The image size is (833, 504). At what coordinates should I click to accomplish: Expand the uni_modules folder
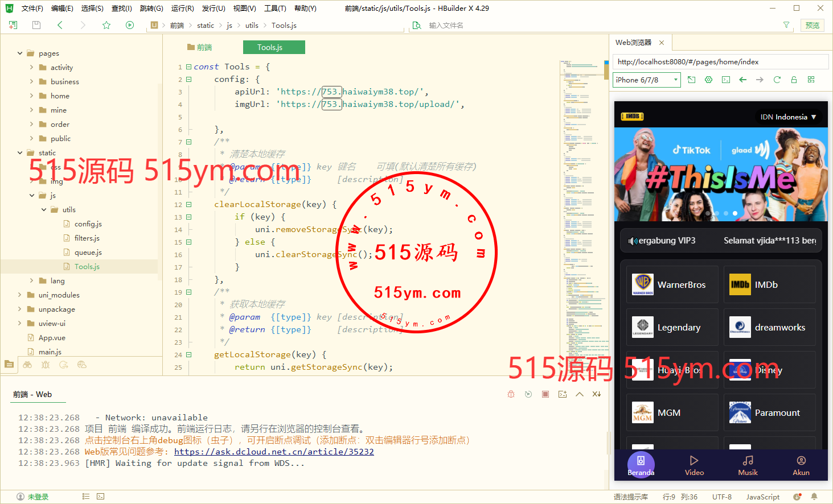(20, 295)
